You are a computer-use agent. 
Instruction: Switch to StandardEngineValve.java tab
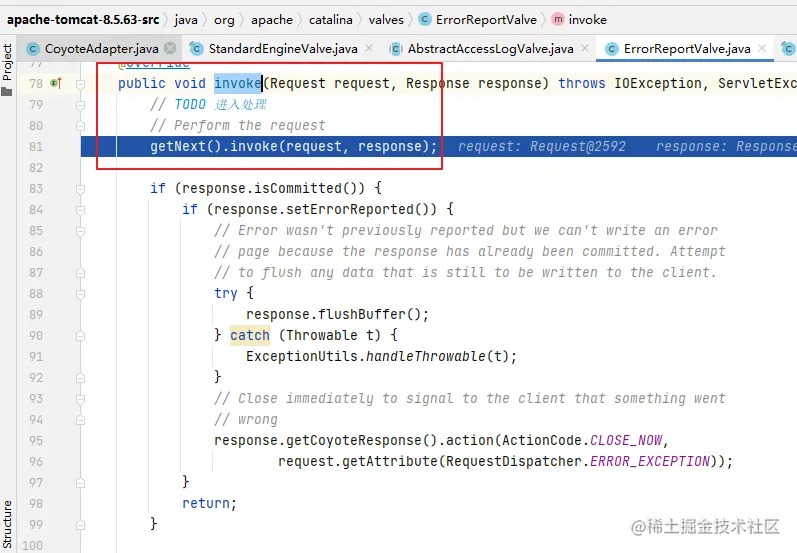[x=283, y=49]
